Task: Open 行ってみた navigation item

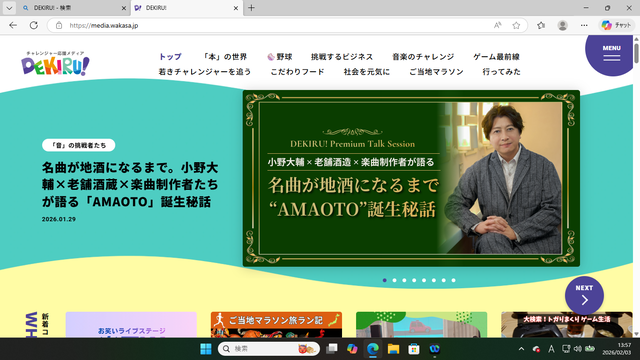Action: coord(502,72)
